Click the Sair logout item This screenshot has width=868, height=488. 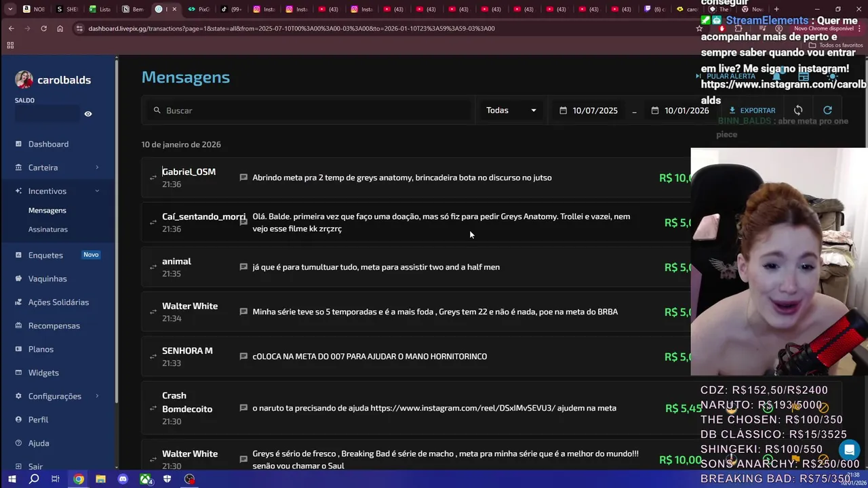pyautogui.click(x=35, y=466)
